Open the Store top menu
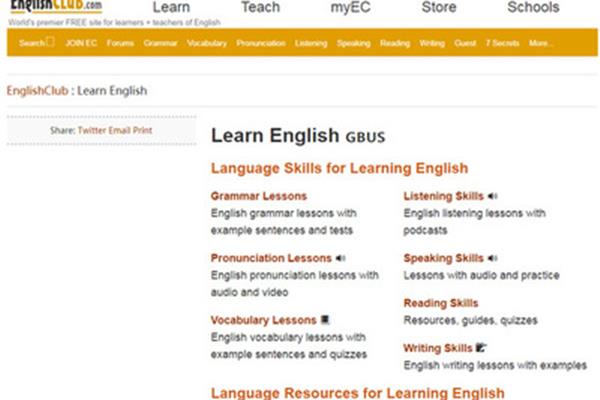The width and height of the screenshot is (600, 400). coord(439,7)
